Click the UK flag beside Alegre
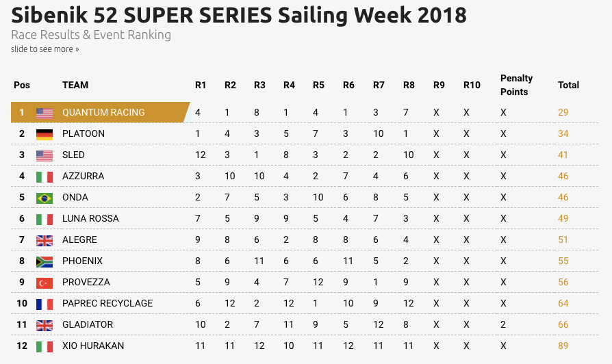Screen dimensions: 612x364 tap(44, 241)
